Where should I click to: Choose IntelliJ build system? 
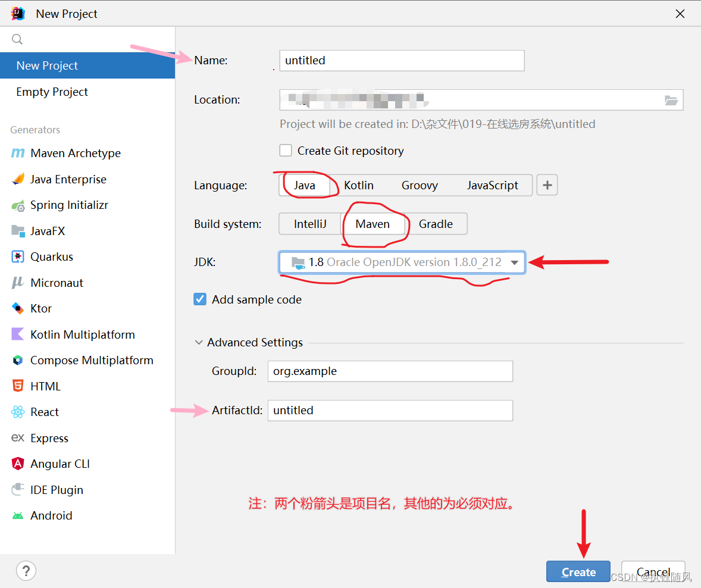point(310,224)
